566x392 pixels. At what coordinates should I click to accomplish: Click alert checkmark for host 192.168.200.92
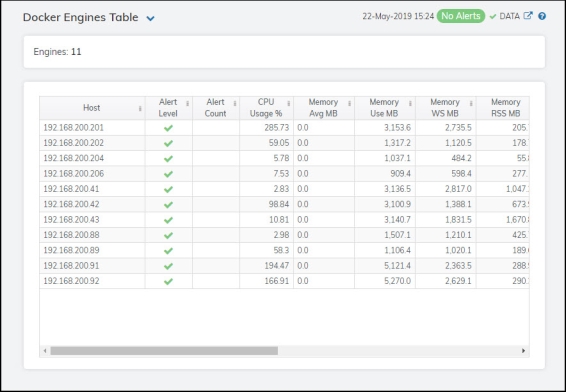click(168, 282)
